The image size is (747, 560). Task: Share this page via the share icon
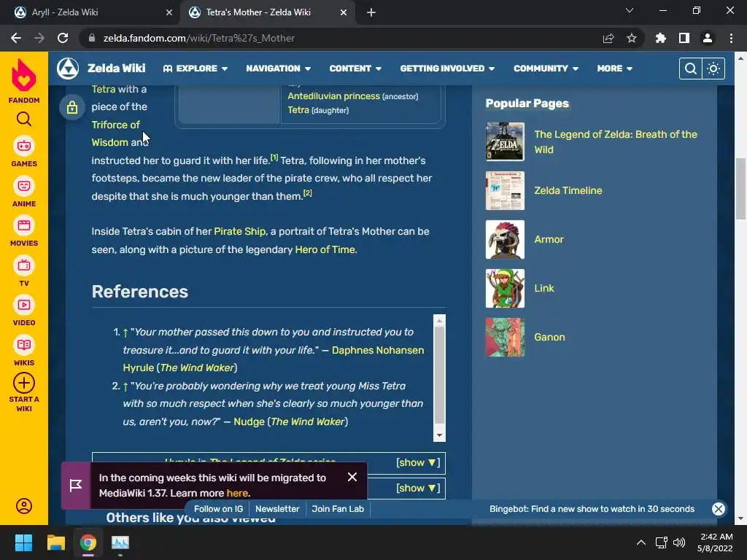pos(608,38)
